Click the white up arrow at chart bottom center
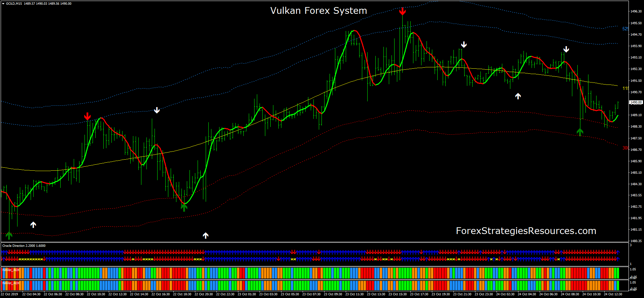This screenshot has width=644, height=298. coord(206,235)
